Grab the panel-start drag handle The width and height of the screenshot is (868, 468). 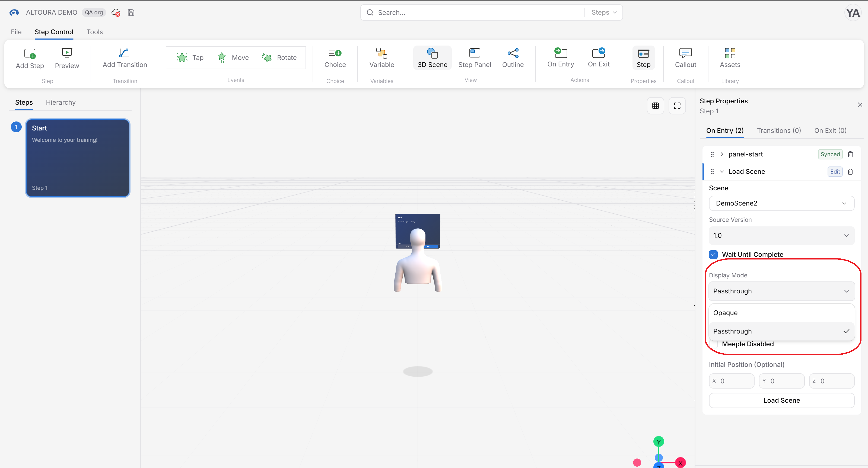(712, 154)
